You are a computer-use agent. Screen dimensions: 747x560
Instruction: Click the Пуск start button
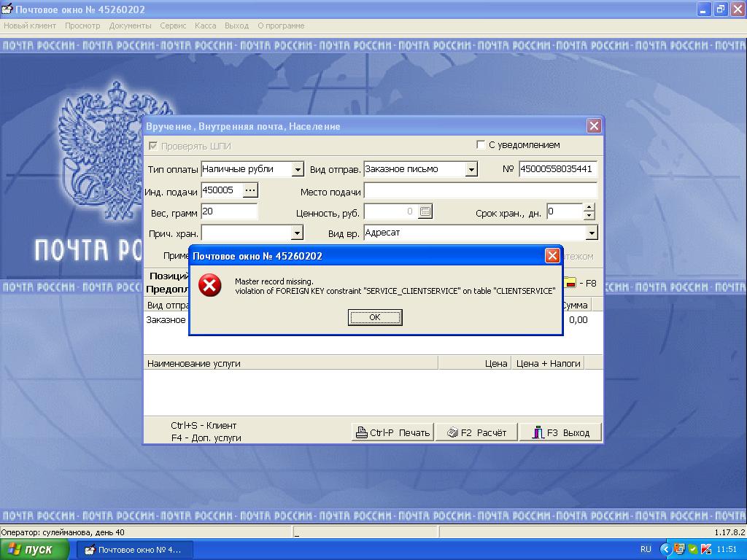(x=34, y=550)
